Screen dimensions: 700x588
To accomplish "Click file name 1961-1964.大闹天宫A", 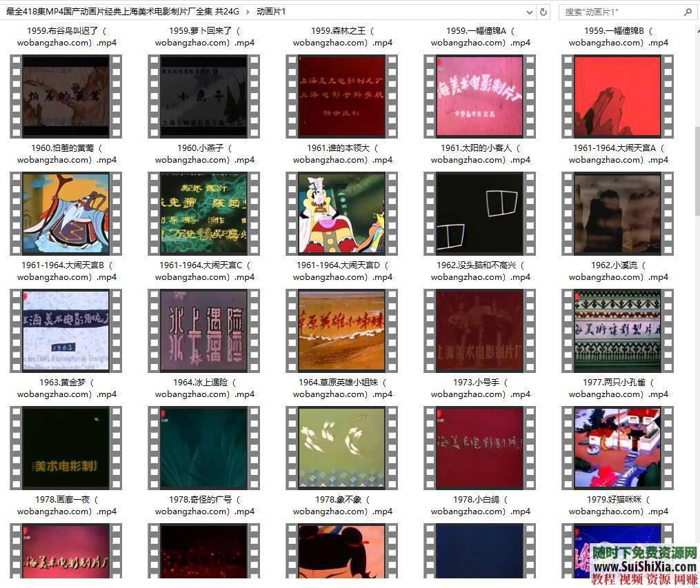I will coord(619,154).
